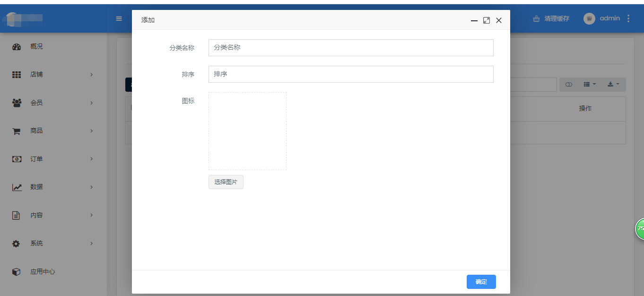644x296 pixels.
Task: Open the export data dropdown
Action: point(613,85)
